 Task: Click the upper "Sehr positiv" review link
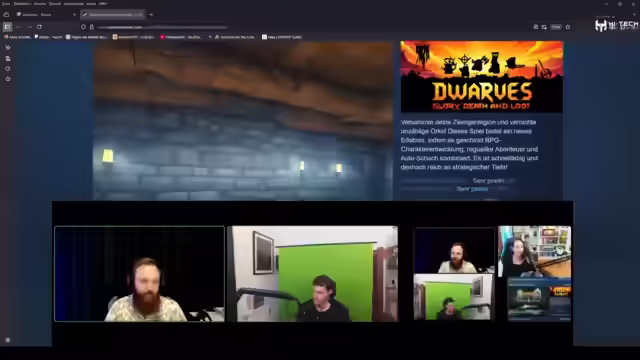488,180
